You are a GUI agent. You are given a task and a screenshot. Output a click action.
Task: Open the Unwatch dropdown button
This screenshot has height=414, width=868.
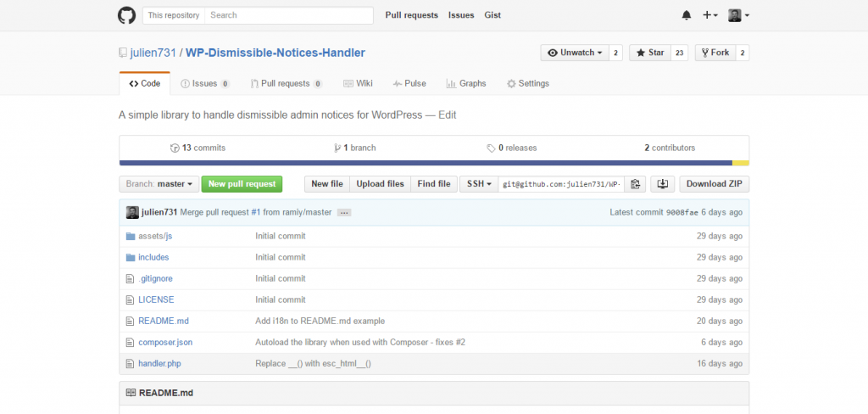(575, 53)
